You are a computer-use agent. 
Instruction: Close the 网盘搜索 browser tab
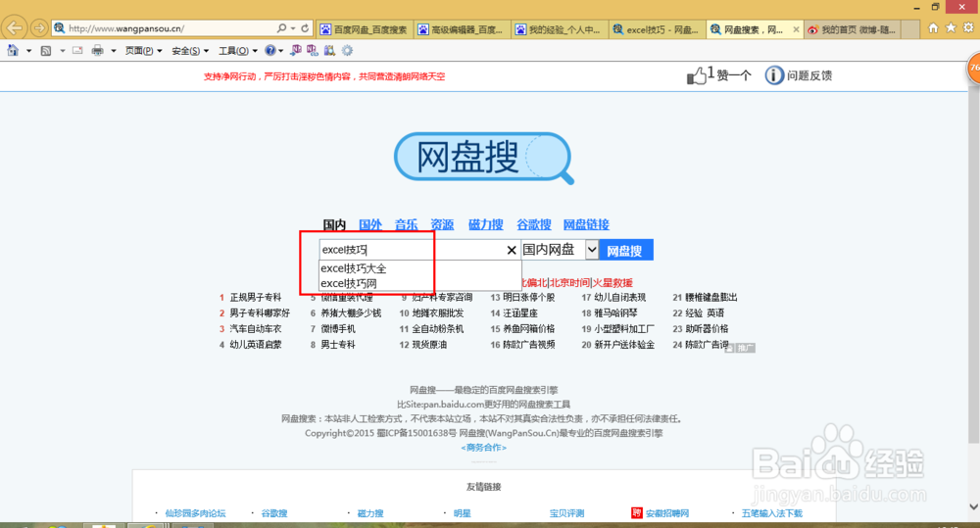point(796,29)
